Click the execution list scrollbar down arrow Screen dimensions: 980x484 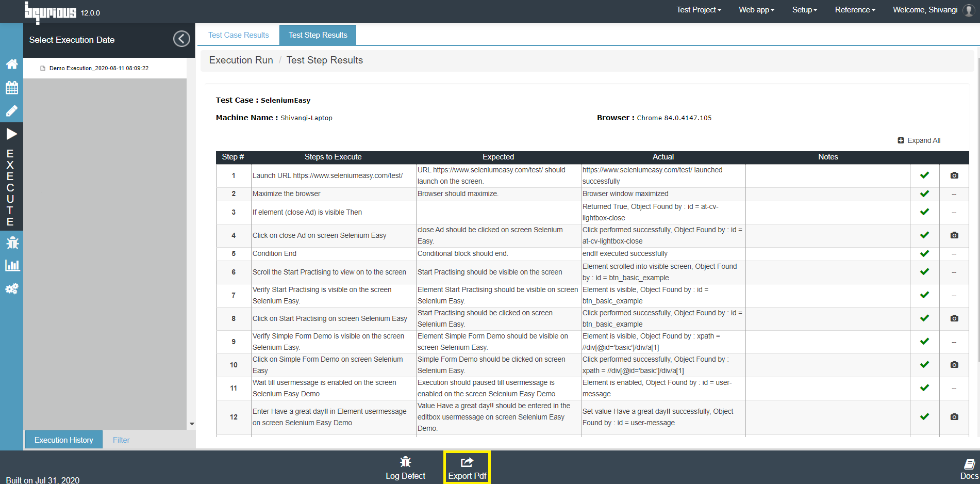tap(192, 424)
